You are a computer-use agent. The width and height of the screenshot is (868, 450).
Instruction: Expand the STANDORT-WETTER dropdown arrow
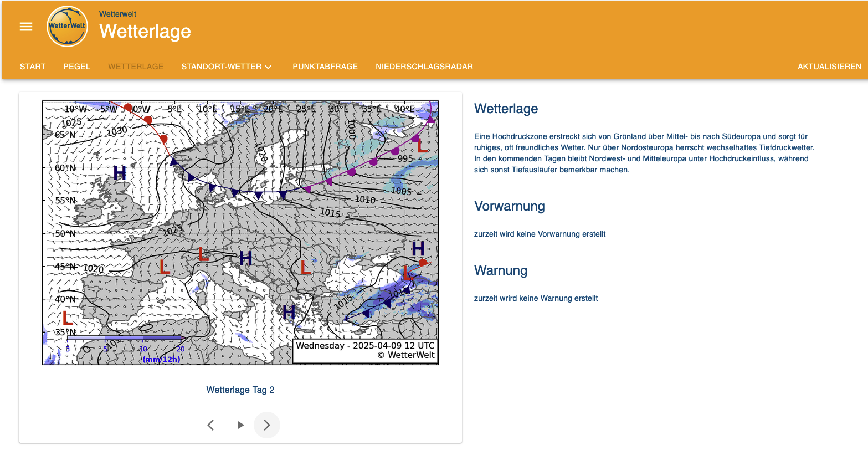point(268,67)
